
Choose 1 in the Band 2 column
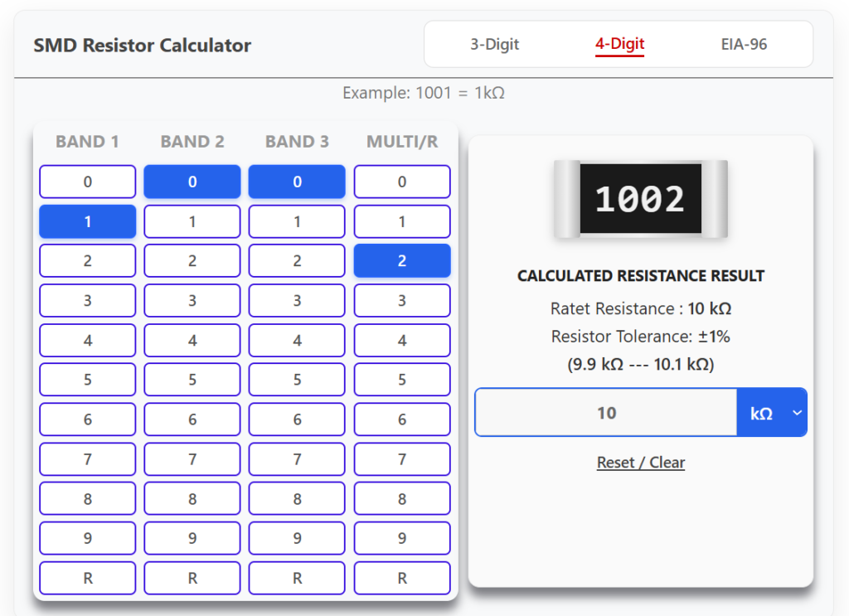point(192,221)
